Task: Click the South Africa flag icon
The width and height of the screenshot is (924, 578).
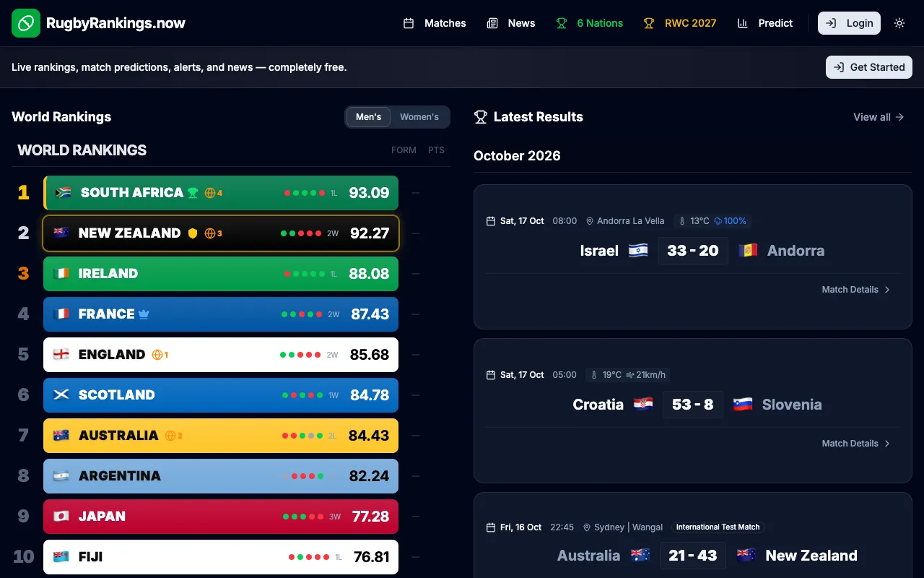Action: (x=64, y=193)
